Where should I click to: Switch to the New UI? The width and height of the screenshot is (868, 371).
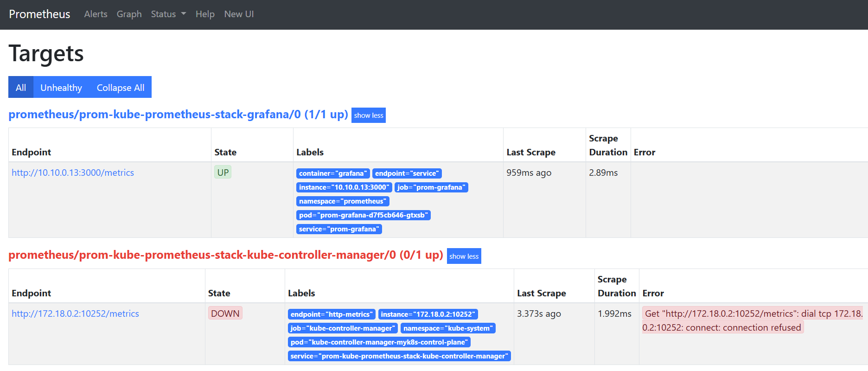point(239,14)
